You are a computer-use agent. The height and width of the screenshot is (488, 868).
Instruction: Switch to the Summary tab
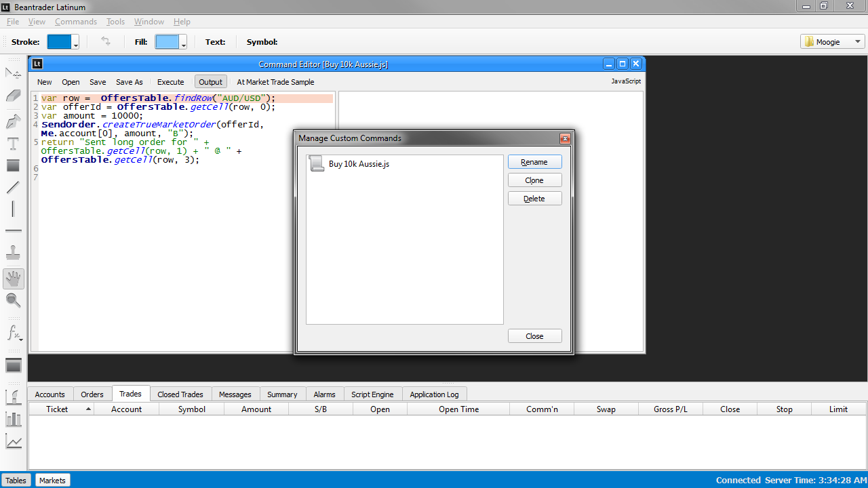(x=282, y=394)
